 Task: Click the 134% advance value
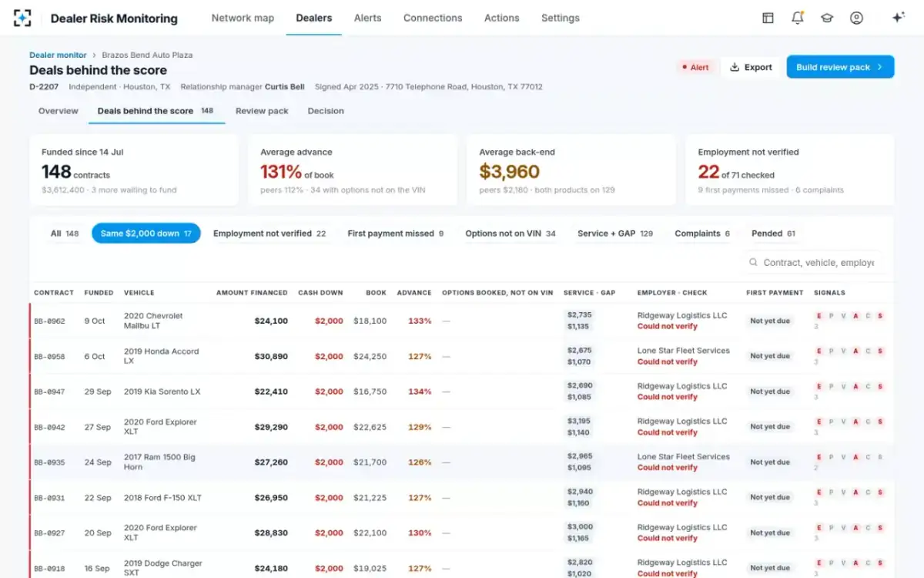click(x=420, y=391)
